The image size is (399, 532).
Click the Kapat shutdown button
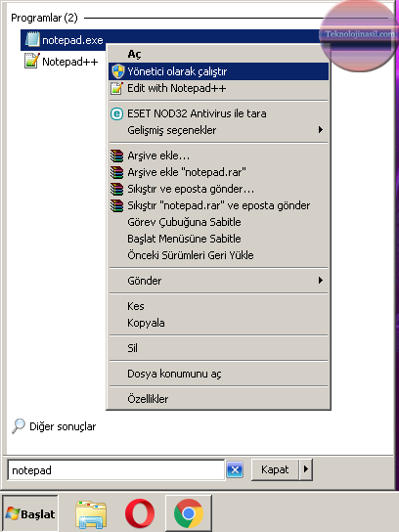[x=275, y=469]
